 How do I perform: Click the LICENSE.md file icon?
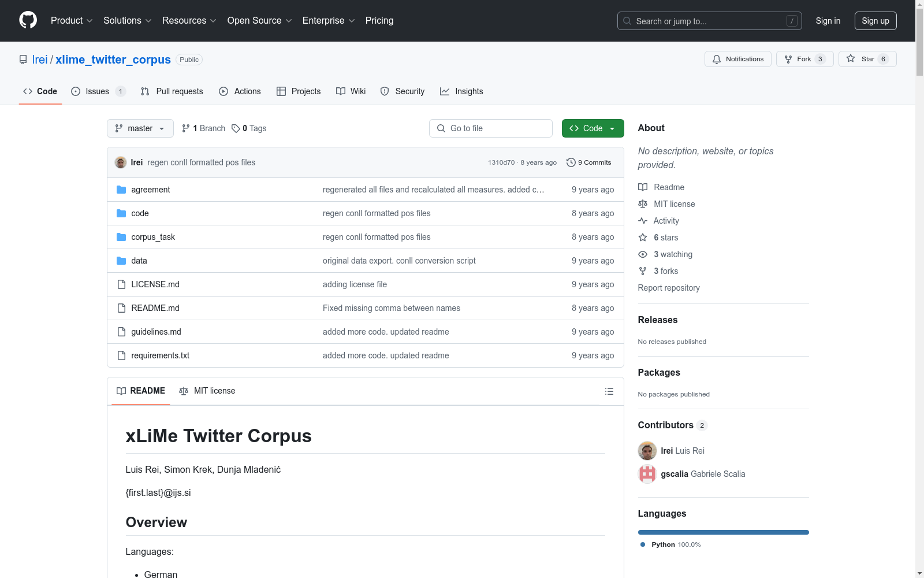[121, 284]
